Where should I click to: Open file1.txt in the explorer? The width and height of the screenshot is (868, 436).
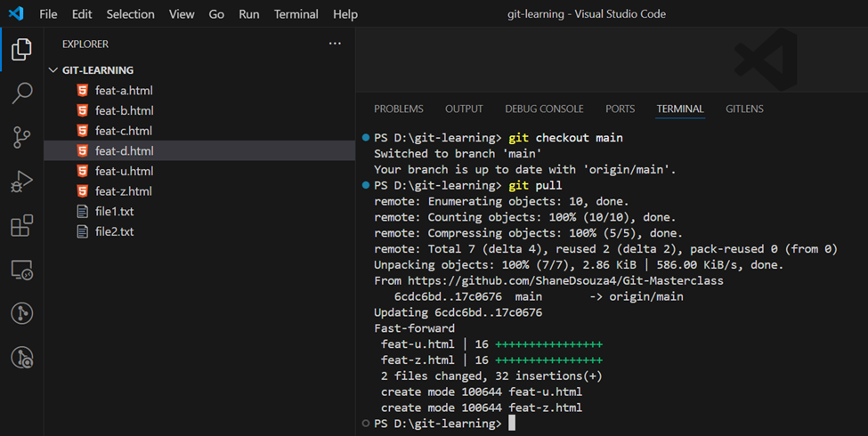coord(199,212)
